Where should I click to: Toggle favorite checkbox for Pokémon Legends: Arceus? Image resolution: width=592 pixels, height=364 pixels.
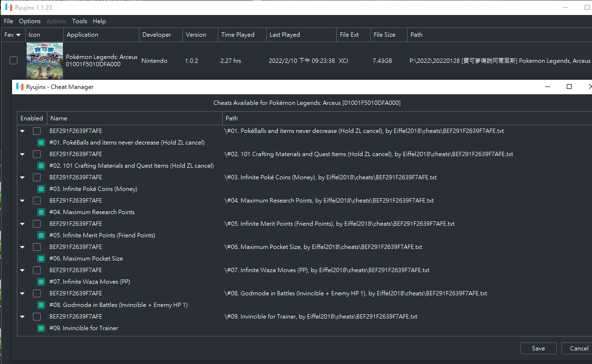click(x=14, y=61)
